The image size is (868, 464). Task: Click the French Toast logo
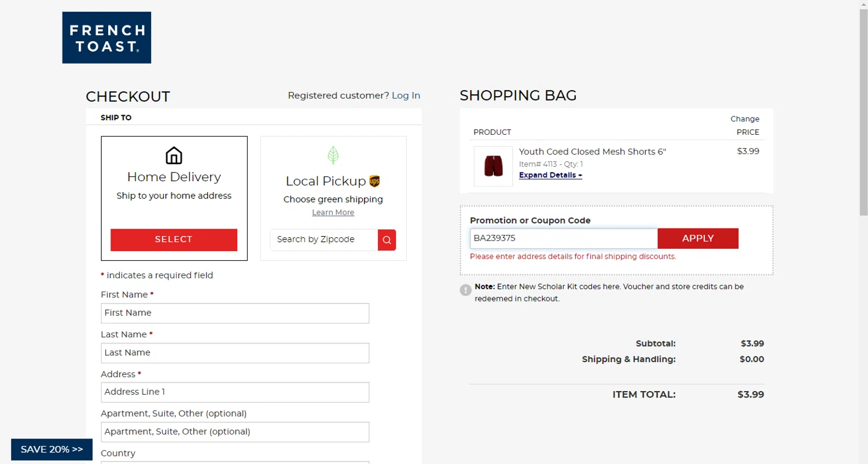pyautogui.click(x=106, y=38)
